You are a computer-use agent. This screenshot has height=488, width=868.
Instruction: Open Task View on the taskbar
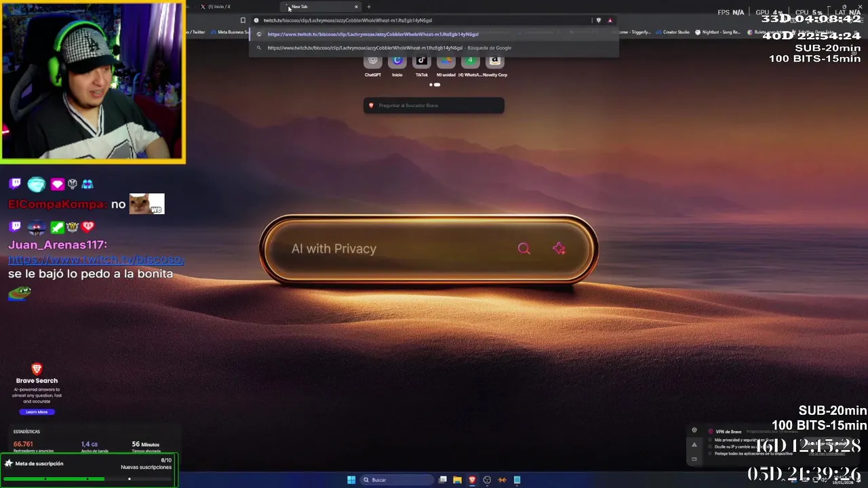443,480
